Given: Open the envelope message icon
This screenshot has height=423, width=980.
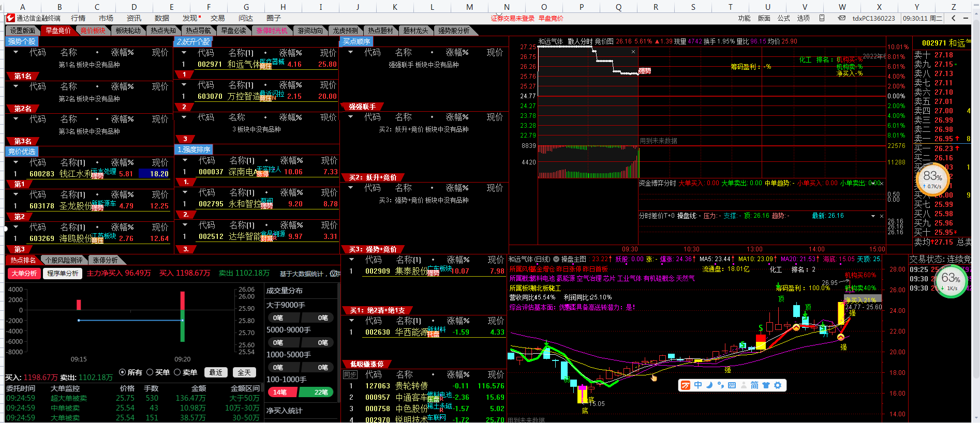Looking at the screenshot, I should click(x=842, y=18).
